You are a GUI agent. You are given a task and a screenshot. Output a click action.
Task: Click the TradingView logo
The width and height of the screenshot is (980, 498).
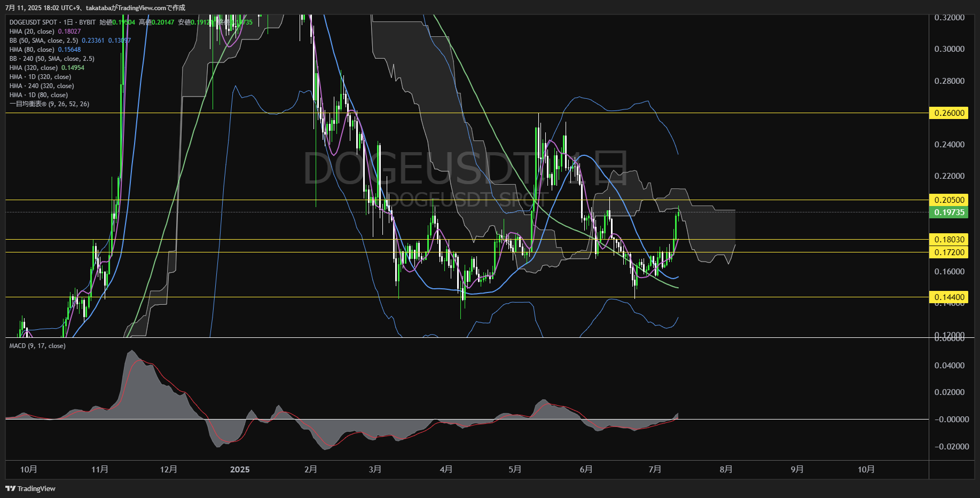pos(30,488)
